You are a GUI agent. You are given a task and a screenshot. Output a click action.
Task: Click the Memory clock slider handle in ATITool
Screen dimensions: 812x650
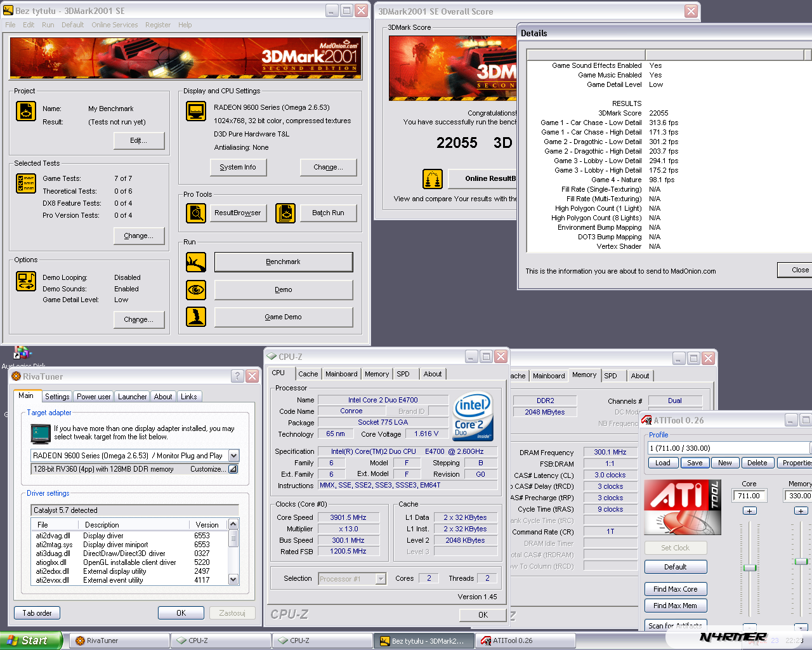click(x=801, y=561)
